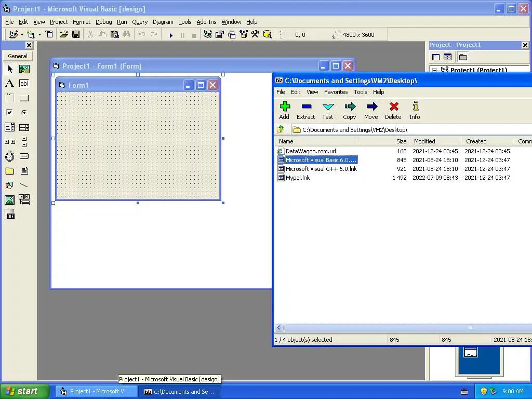The image size is (532, 399).
Task: Click the Add button in 7-Zip toolbar
Action: (x=284, y=111)
